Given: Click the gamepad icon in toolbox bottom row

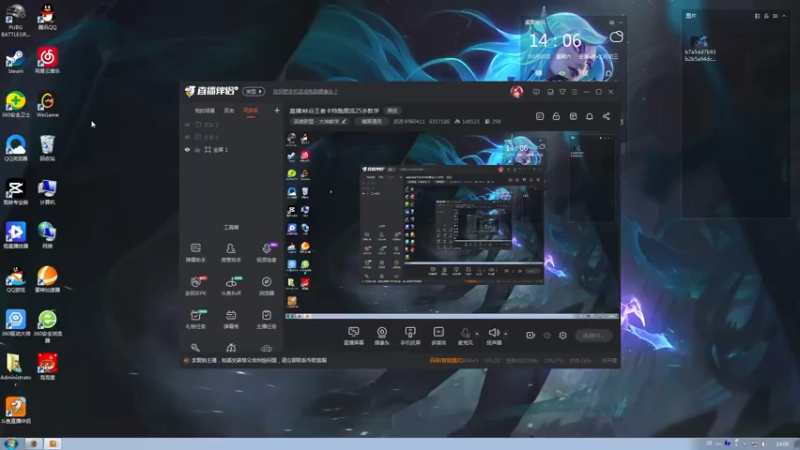Looking at the screenshot, I should [x=266, y=348].
